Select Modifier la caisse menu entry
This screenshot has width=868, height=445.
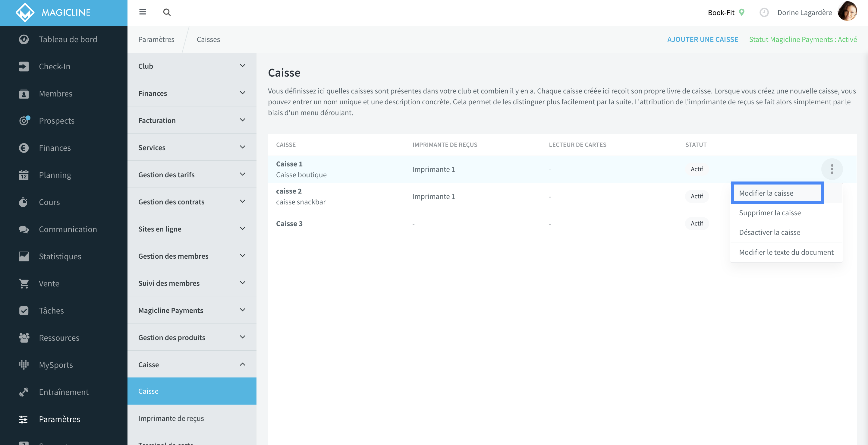[777, 193]
